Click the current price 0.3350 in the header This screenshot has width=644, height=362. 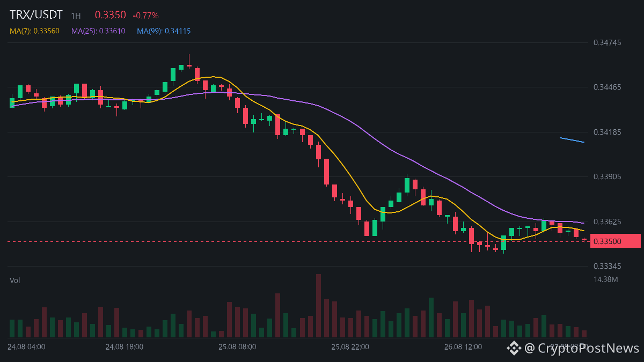click(x=111, y=16)
